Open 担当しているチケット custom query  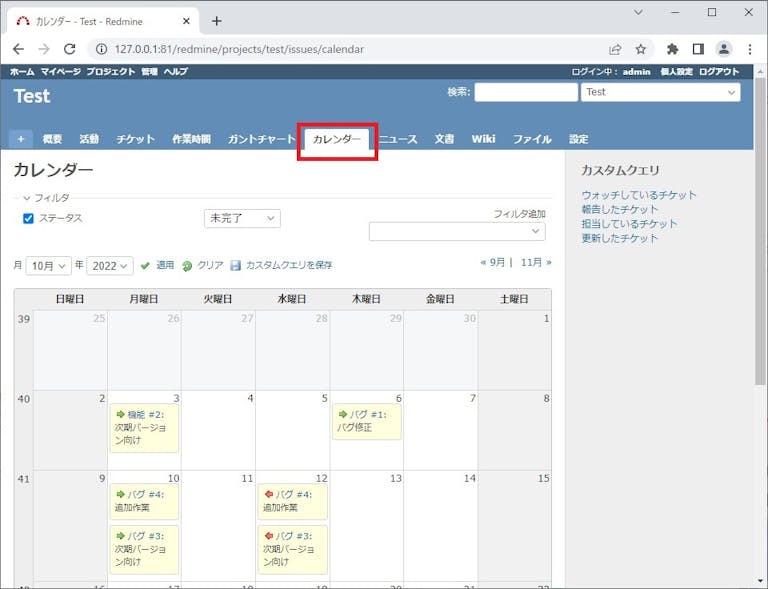click(x=629, y=224)
